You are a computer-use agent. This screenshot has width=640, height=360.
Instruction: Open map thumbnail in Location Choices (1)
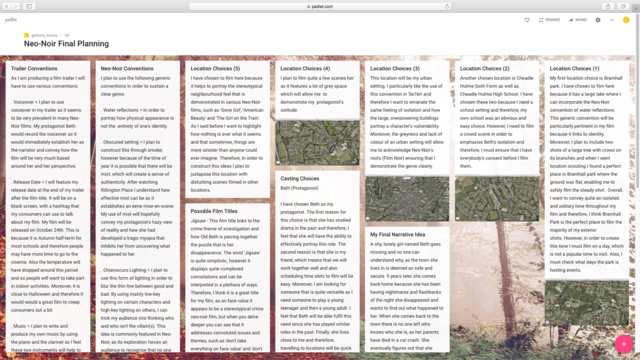587,303
